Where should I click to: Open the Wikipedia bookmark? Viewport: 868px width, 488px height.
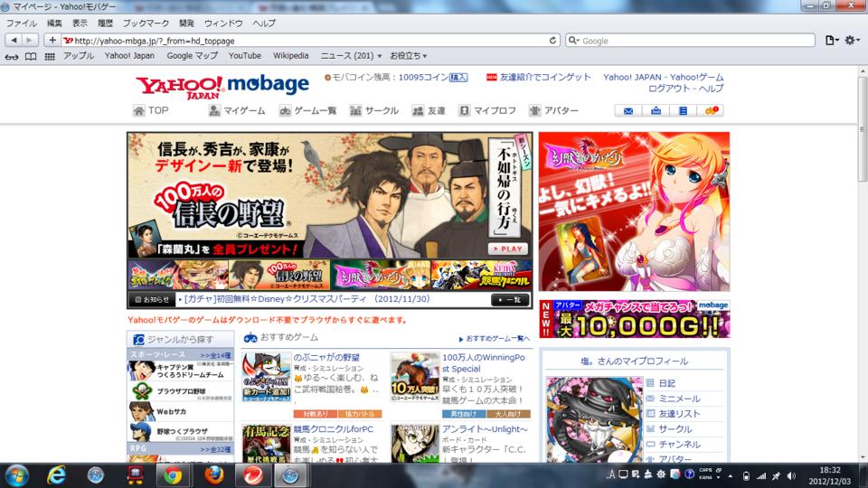[290, 56]
